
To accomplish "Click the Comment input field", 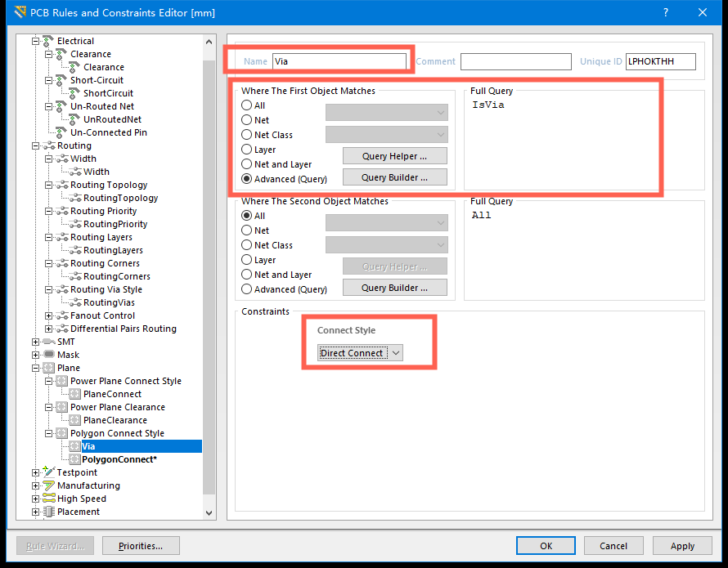I will tap(515, 61).
